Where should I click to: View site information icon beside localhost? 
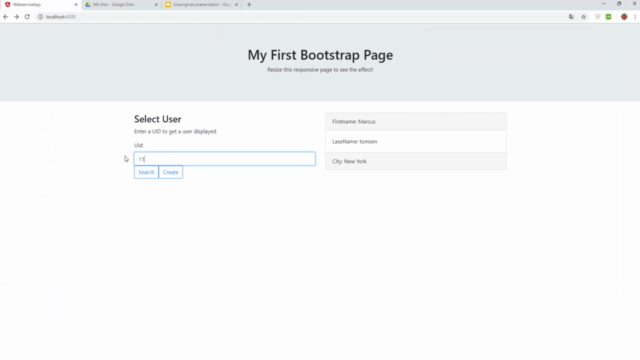[x=40, y=17]
